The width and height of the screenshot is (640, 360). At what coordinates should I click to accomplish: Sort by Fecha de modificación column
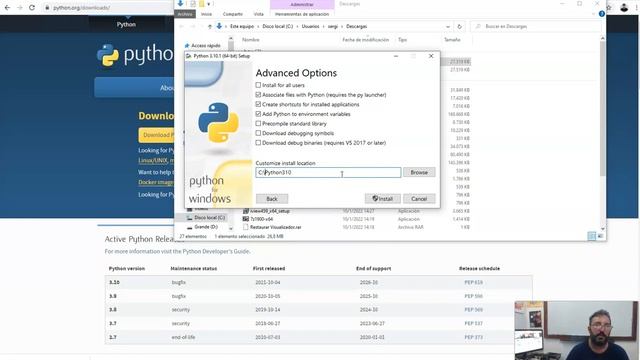[x=365, y=40]
